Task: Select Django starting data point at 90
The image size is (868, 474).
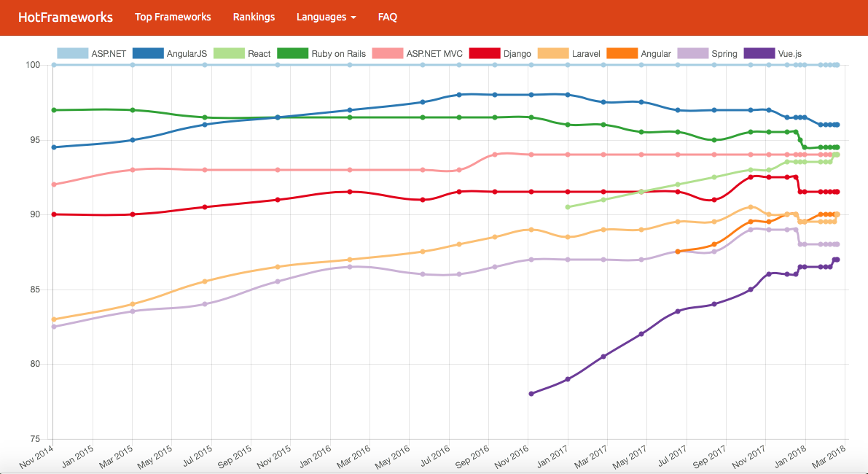Action: pos(54,214)
